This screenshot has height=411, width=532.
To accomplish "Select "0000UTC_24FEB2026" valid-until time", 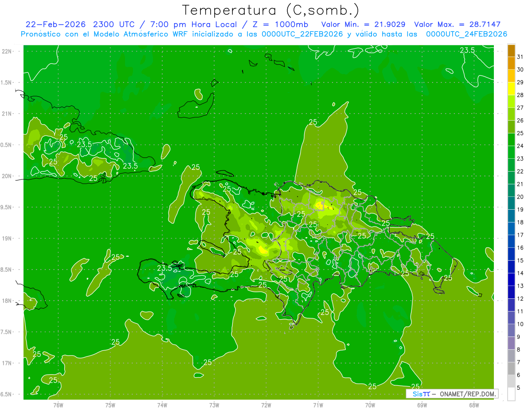I will pyautogui.click(x=466, y=34).
